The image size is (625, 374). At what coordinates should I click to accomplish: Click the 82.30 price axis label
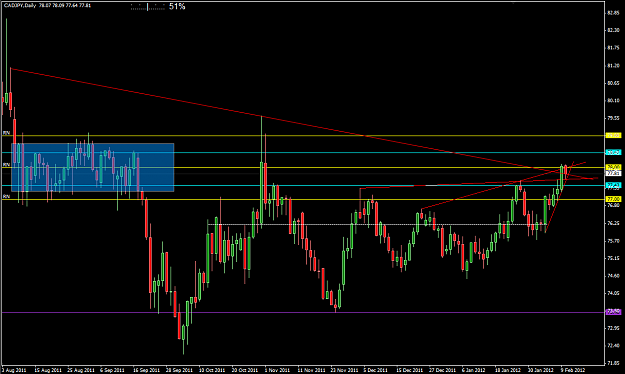[x=613, y=30]
